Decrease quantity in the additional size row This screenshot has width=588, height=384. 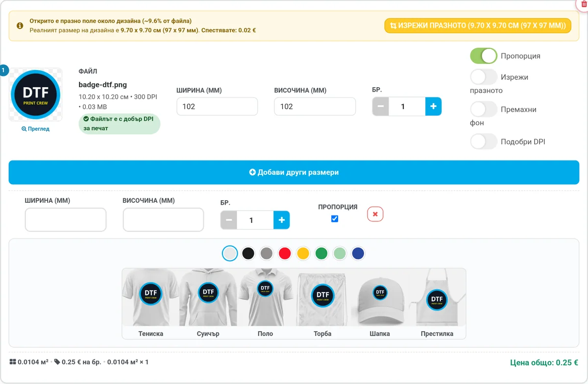point(229,220)
